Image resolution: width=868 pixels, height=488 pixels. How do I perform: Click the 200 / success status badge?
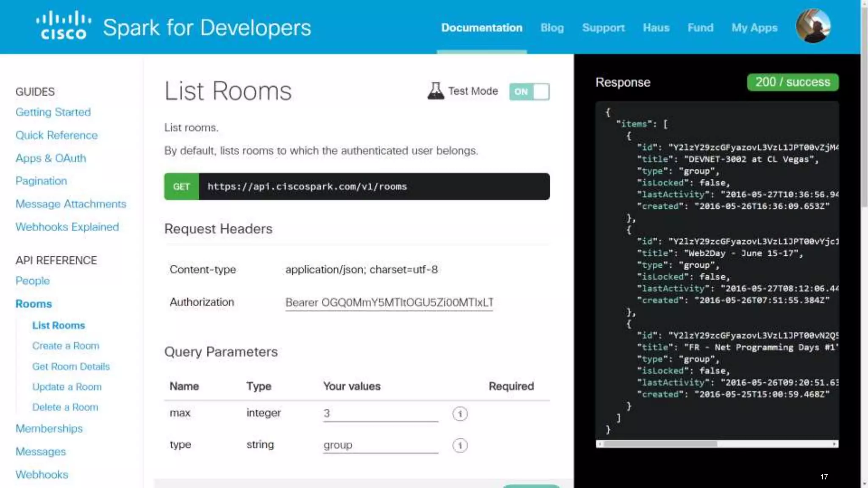[x=792, y=82]
